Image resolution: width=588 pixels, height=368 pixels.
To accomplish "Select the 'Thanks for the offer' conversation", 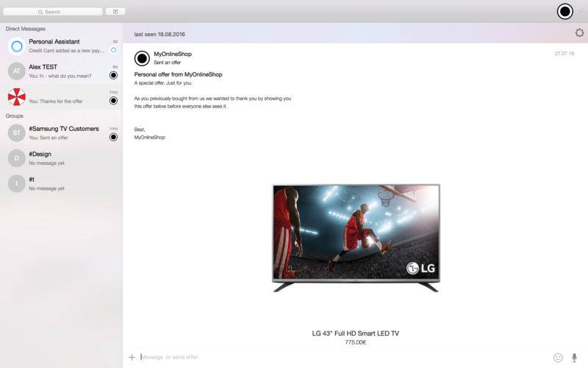I will [61, 97].
